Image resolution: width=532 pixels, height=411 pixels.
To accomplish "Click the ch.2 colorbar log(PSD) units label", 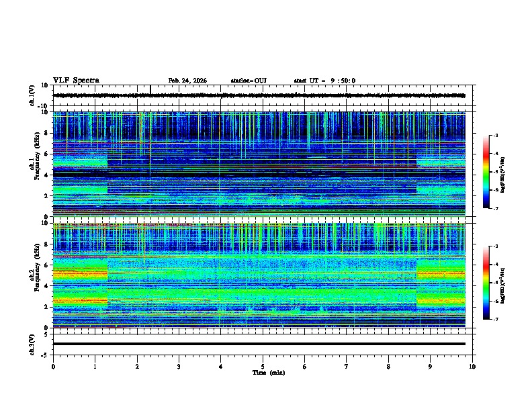I will (x=503, y=285).
